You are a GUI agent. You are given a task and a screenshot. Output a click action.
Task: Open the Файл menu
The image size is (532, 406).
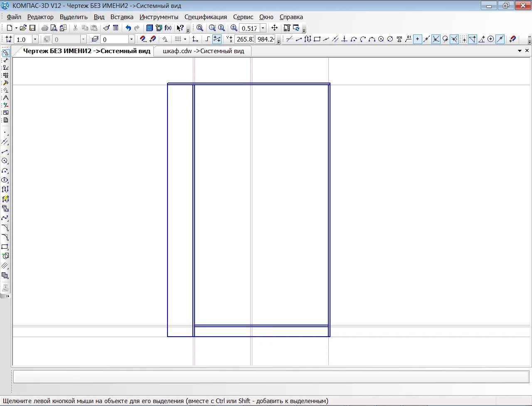point(14,17)
